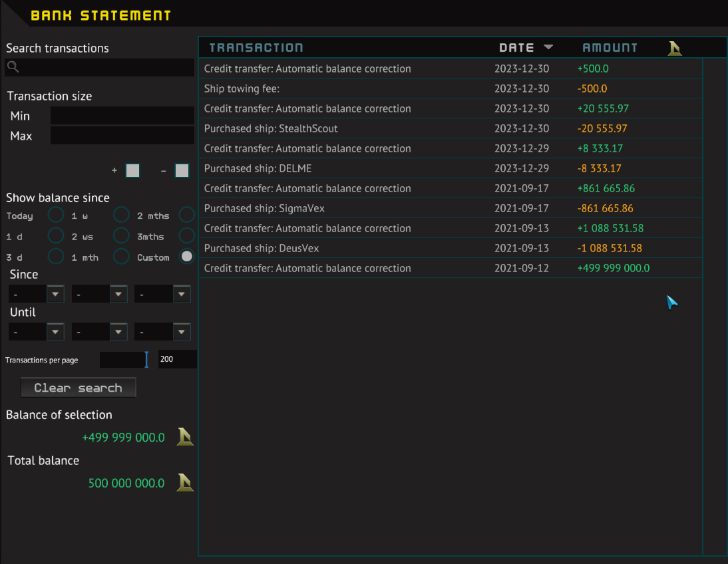728x564 pixels.
Task: Click the Max transaction size field
Action: click(x=122, y=136)
